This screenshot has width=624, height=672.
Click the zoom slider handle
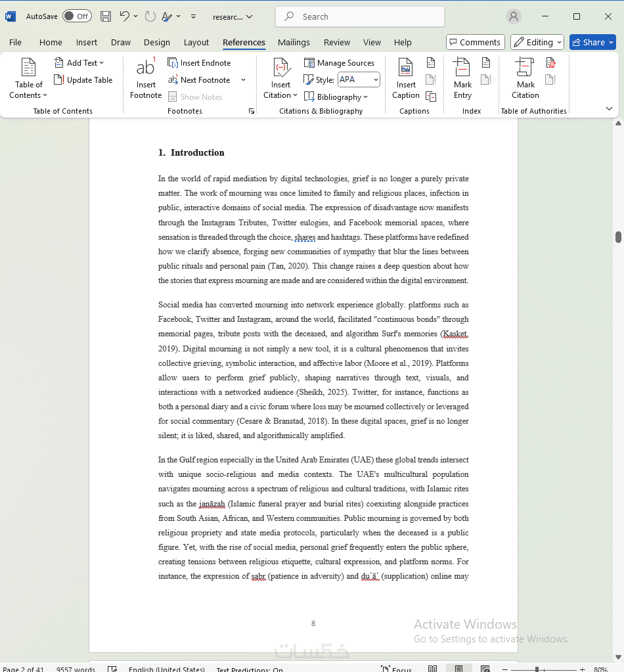(x=537, y=669)
